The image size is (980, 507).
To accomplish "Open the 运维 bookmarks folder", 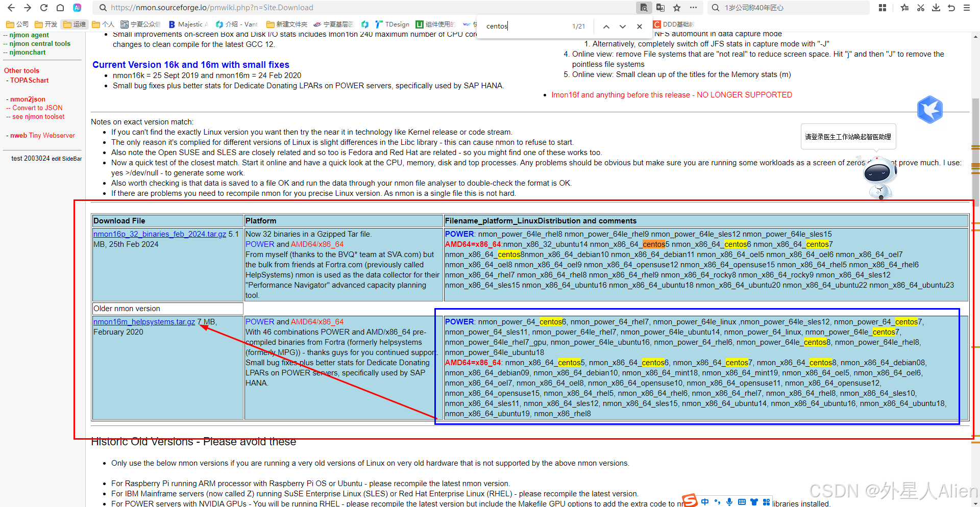I will point(75,24).
